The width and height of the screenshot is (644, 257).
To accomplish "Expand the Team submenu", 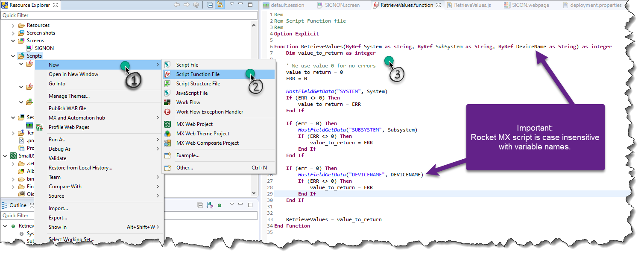I will click(x=54, y=177).
